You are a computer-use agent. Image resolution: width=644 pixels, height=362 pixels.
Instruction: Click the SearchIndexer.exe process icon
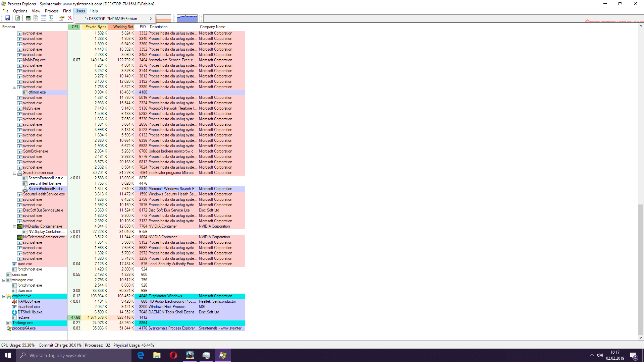pos(20,173)
